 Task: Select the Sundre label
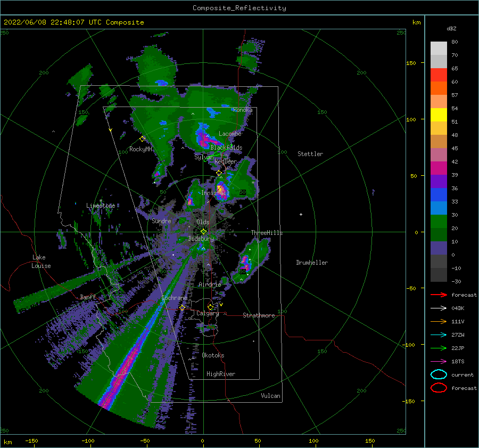[x=162, y=221]
